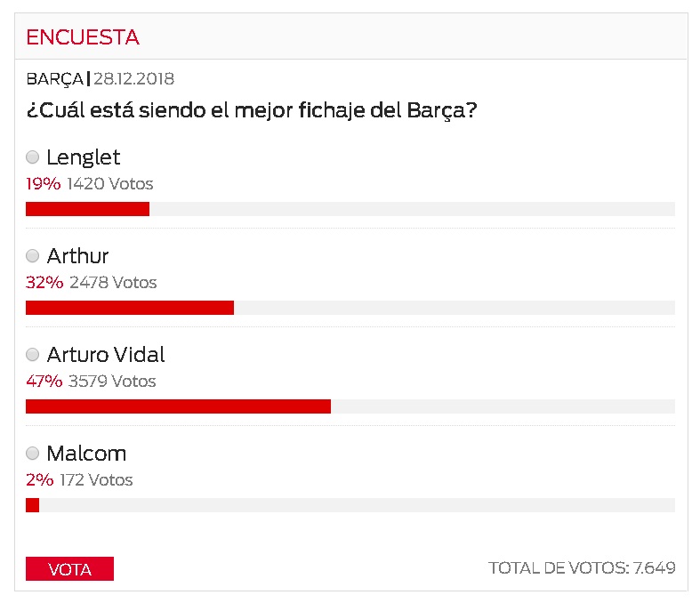The image size is (700, 611).
Task: Pick the Malcom radio option
Action: click(33, 454)
